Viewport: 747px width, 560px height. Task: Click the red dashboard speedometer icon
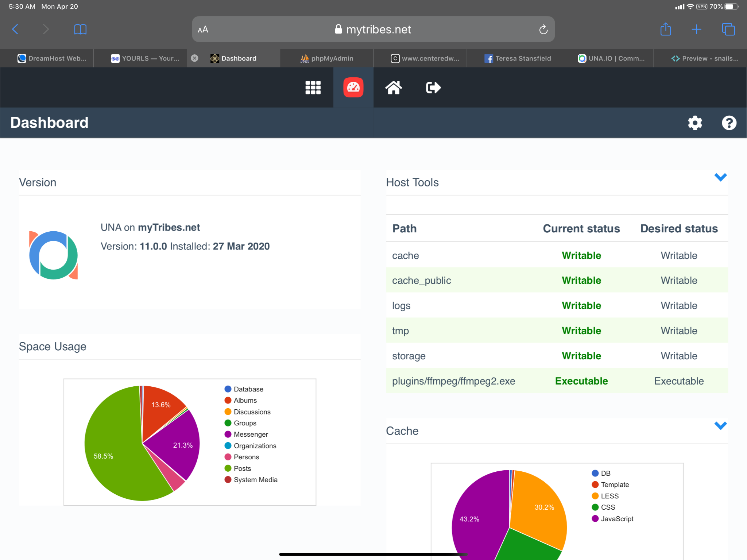tap(353, 88)
